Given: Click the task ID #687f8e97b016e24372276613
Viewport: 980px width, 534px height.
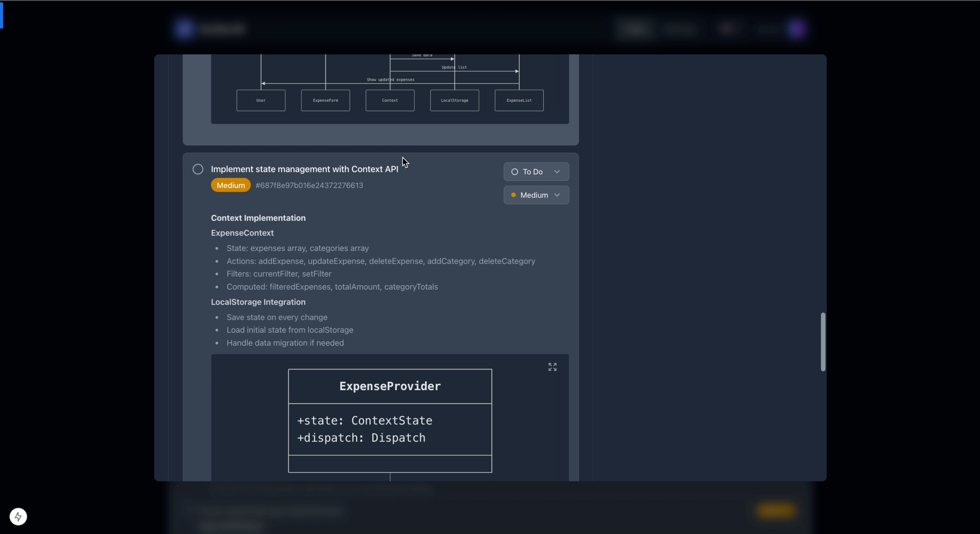Looking at the screenshot, I should click(309, 185).
